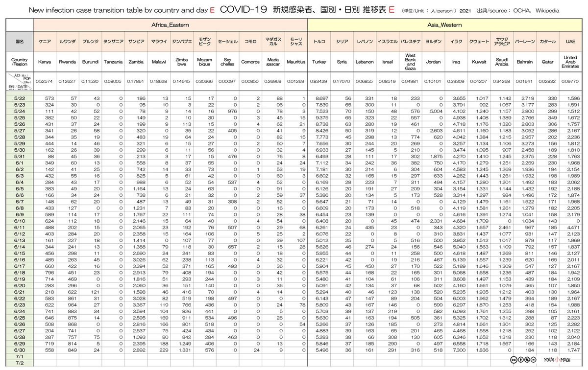Screen dimensions: 588x370
Task: Select the 5/22 date row label
Action: [20, 98]
